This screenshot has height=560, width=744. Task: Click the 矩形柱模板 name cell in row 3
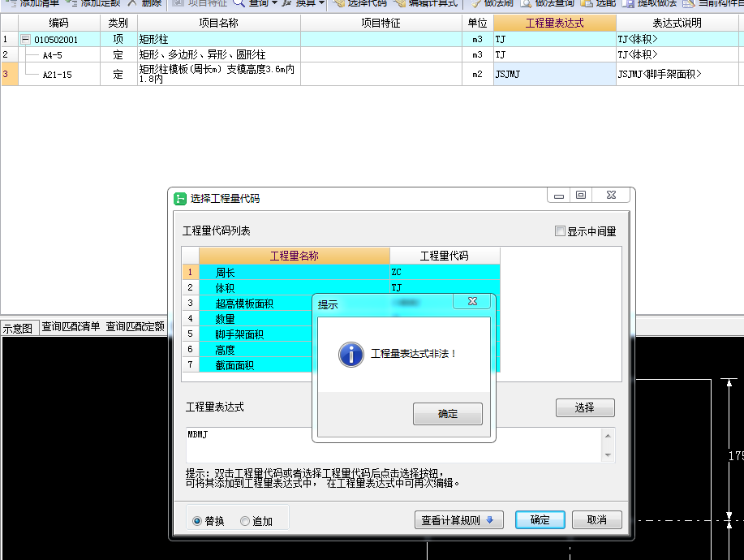coord(219,74)
